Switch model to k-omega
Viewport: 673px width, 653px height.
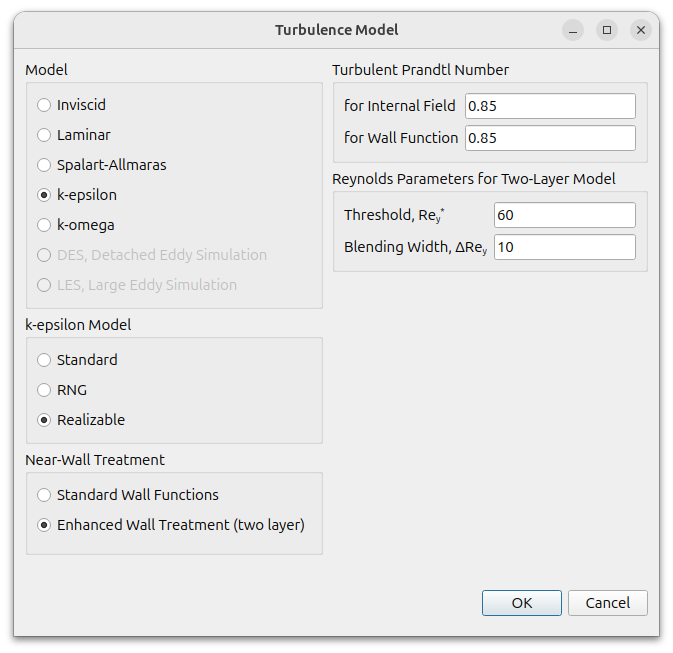click(x=76, y=225)
